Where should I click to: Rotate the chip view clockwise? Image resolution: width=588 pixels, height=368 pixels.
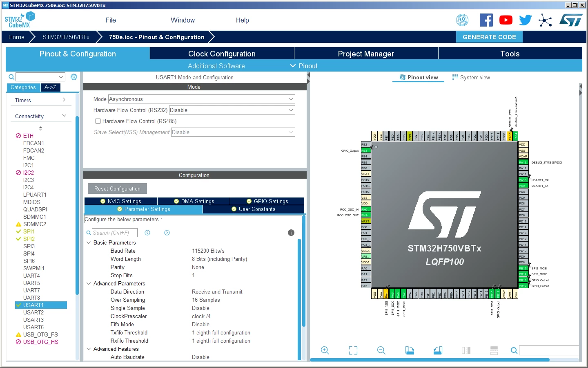pos(410,350)
